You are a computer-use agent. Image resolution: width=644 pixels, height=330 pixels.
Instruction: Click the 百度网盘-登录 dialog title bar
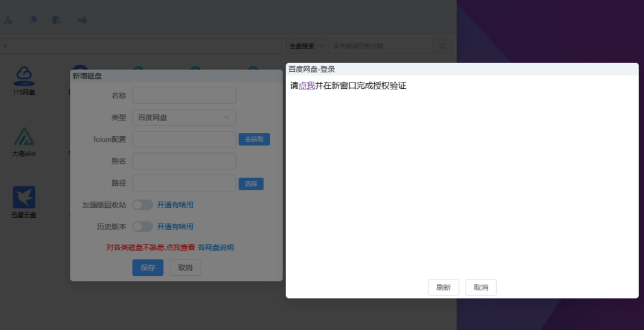[x=462, y=69]
